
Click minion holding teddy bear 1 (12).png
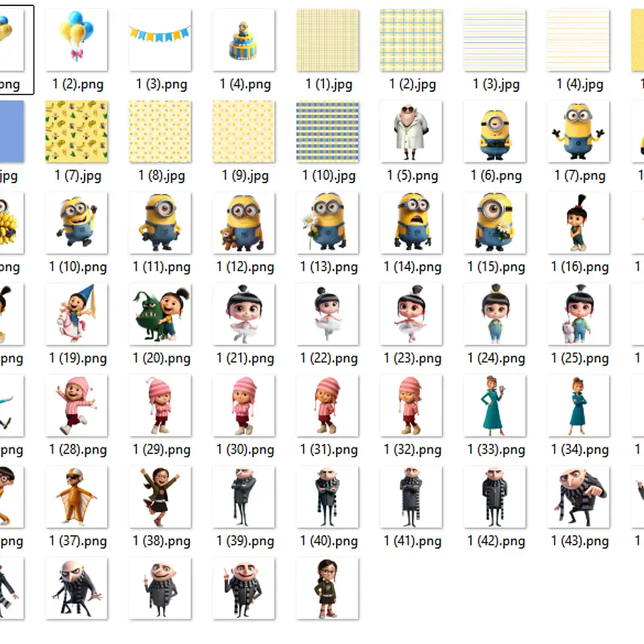244,223
